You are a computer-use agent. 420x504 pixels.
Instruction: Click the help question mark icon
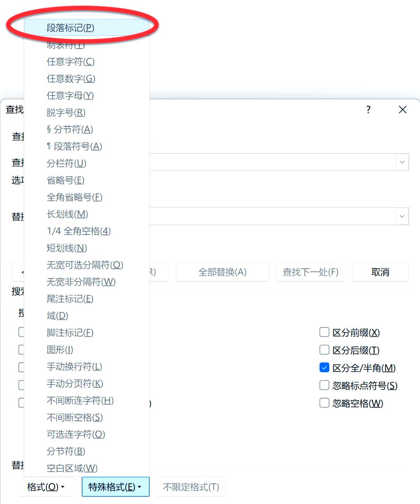[368, 110]
